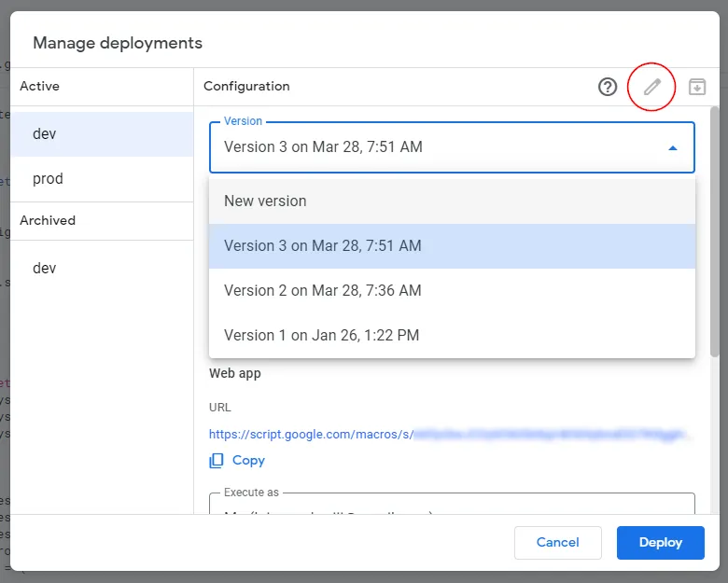Open the deployment help icon

pyautogui.click(x=608, y=87)
